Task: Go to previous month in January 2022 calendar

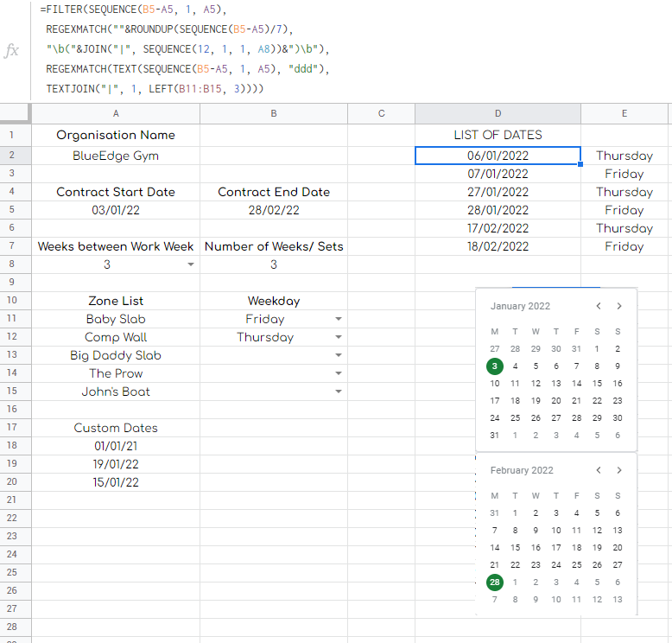Action: 599,306
